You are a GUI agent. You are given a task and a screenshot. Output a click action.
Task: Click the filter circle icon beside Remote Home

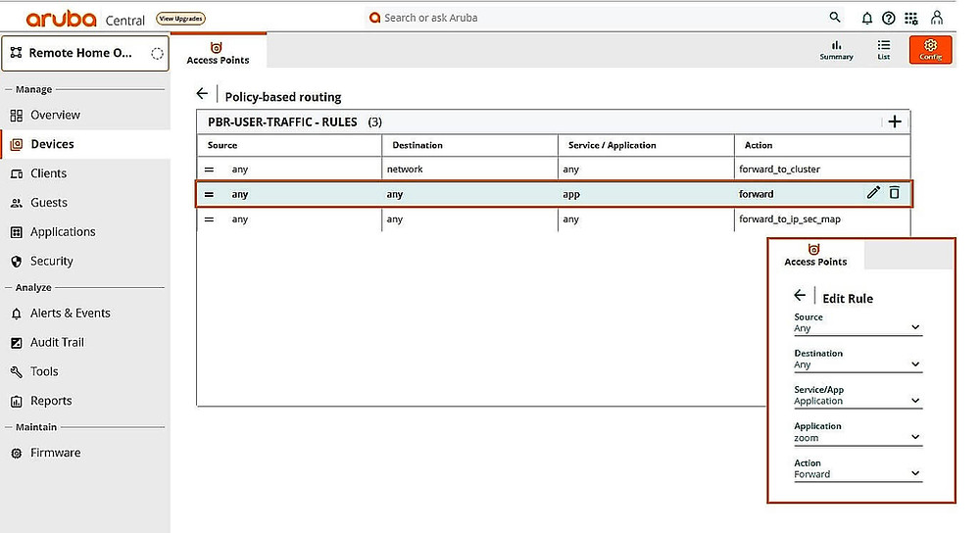[157, 54]
